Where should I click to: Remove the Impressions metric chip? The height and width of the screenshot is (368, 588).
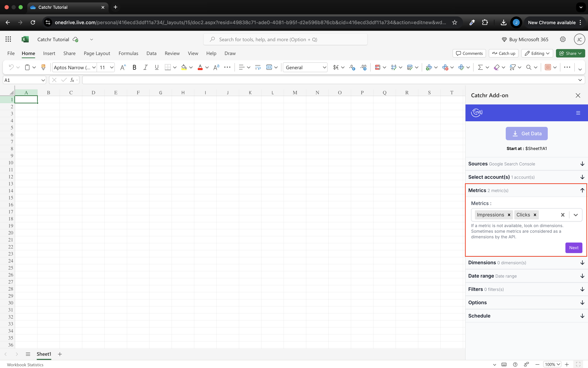tap(509, 215)
